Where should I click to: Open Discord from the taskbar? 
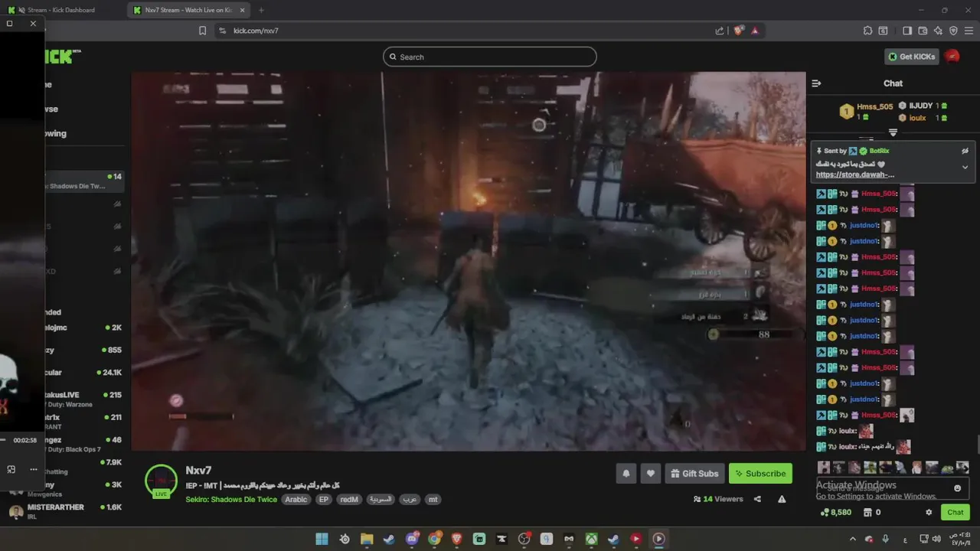tap(412, 539)
